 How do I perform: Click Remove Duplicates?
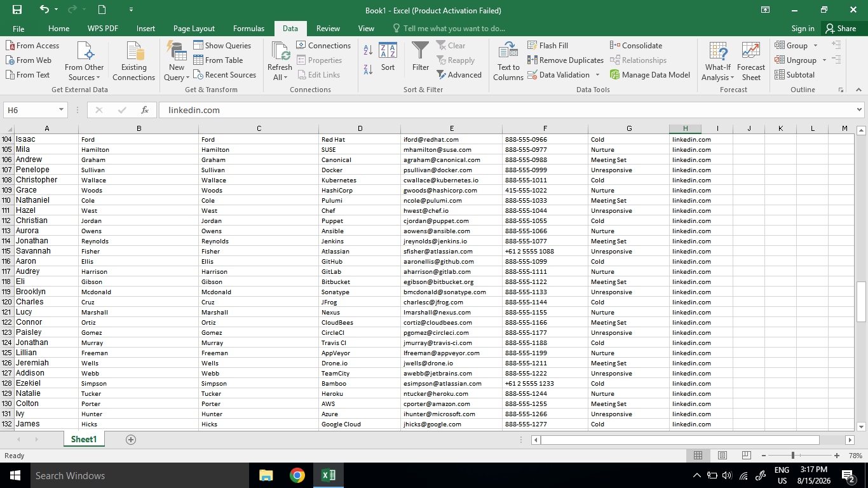tap(566, 60)
